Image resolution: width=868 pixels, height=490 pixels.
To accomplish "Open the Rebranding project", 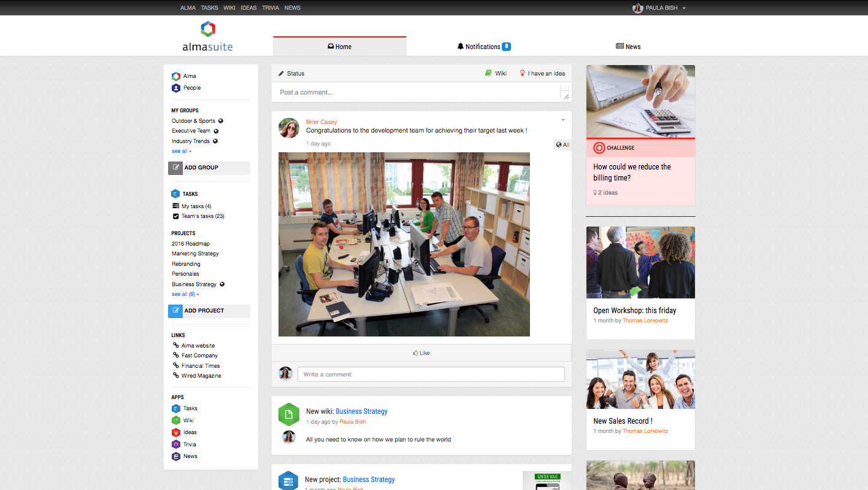I will click(x=186, y=264).
